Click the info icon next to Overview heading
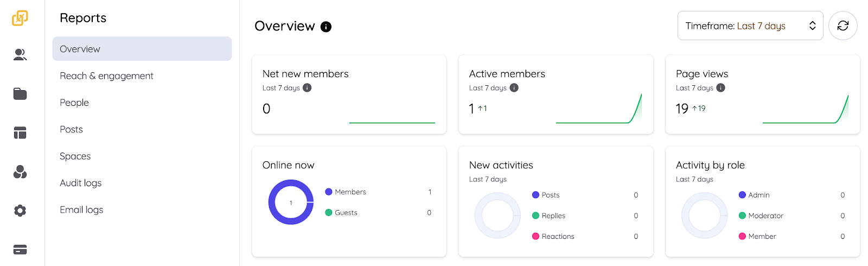This screenshot has width=868, height=266. tap(326, 27)
